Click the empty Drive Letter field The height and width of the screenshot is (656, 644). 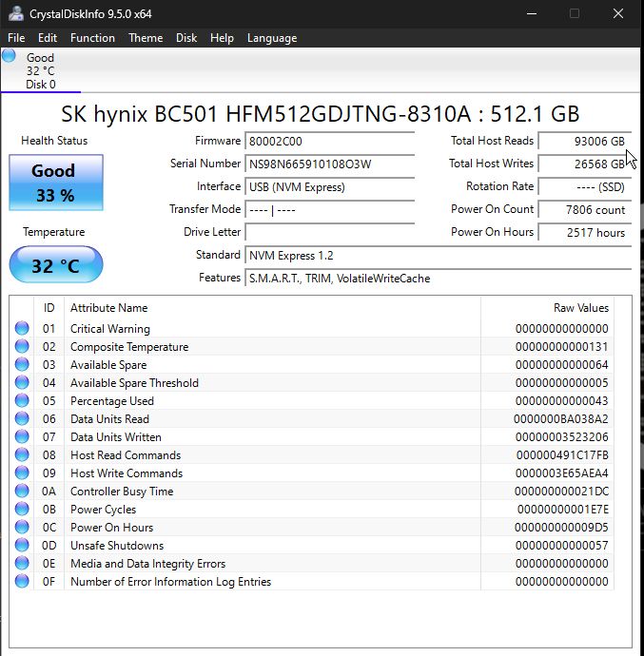(x=329, y=232)
